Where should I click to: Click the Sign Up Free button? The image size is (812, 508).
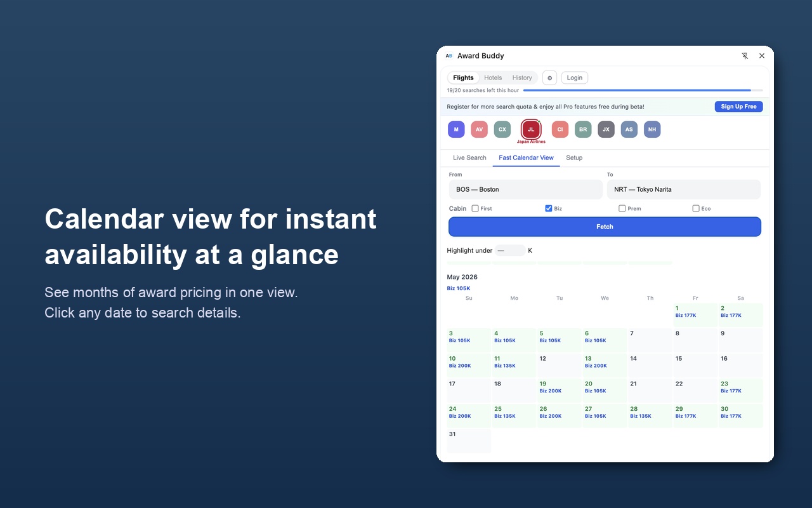click(x=738, y=107)
